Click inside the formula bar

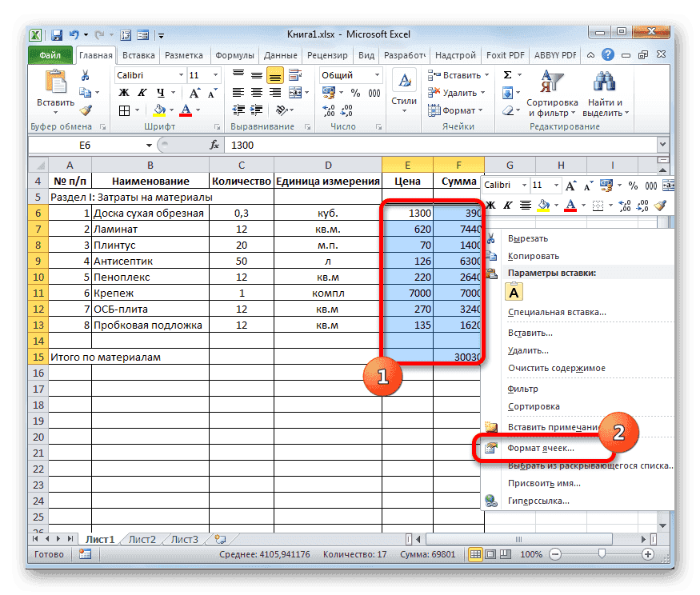[x=320, y=146]
